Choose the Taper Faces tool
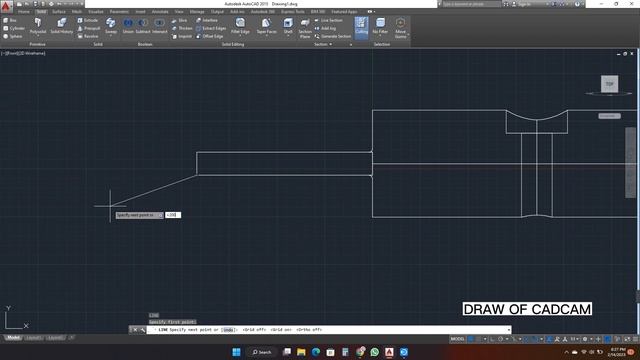Screen dimensions: 640x360 267,26
